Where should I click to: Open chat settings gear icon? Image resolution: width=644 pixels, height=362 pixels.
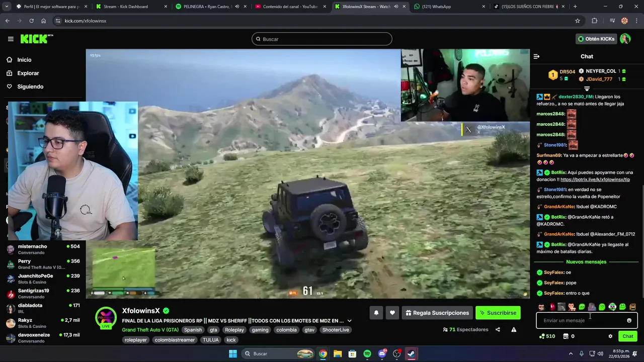click(610, 336)
